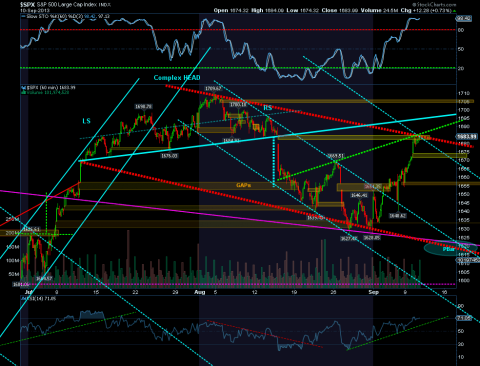Click the "Close" label in the quote line
Screen dimensions: 480x366
(329, 10)
